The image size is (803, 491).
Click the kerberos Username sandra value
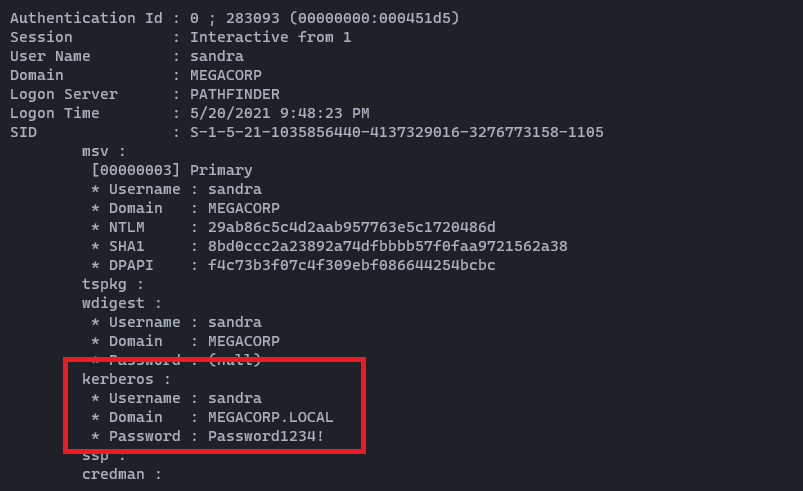[234, 398]
